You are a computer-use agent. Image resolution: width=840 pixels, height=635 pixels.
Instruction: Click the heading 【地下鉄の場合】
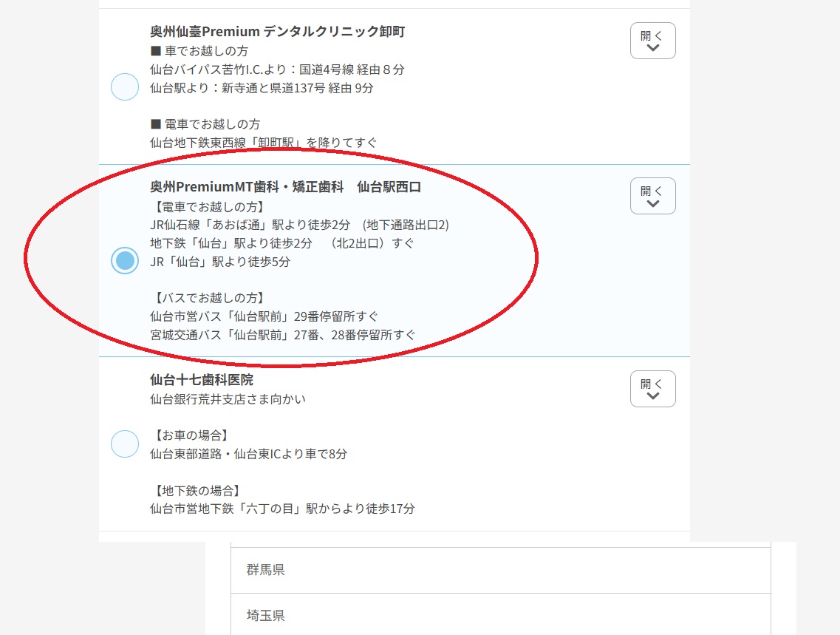click(x=197, y=490)
